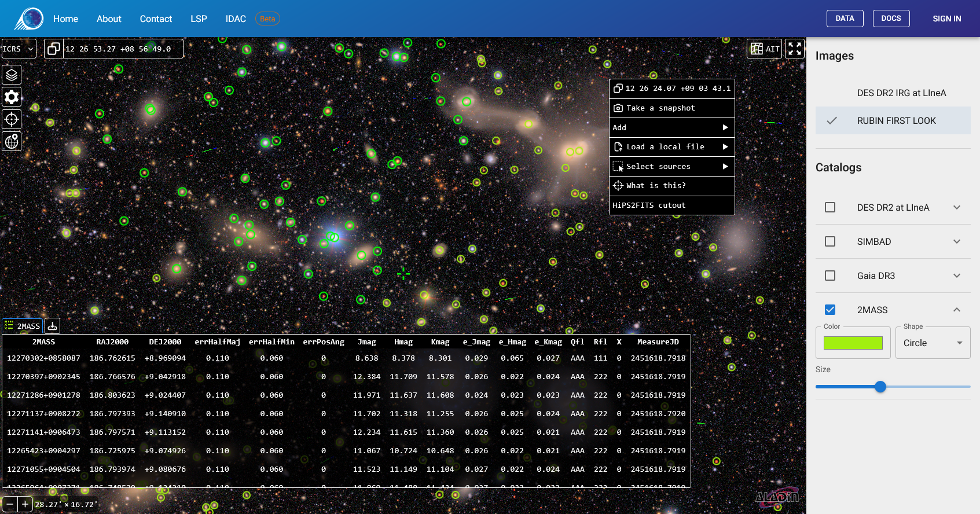
Task: Uncheck the 2MASS catalog checkbox
Action: pyautogui.click(x=830, y=310)
